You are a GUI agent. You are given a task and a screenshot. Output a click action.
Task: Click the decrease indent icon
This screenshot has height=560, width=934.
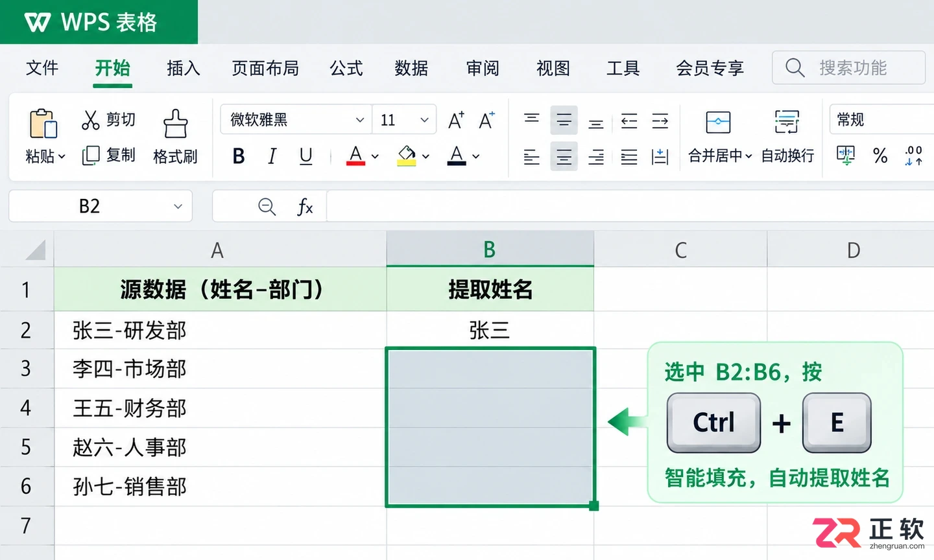point(629,121)
